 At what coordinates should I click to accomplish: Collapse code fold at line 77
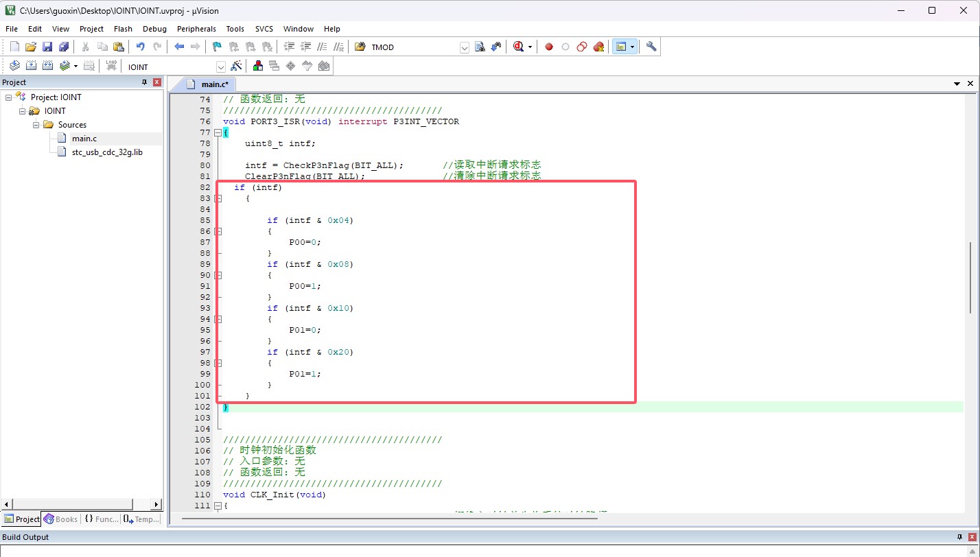tap(218, 132)
